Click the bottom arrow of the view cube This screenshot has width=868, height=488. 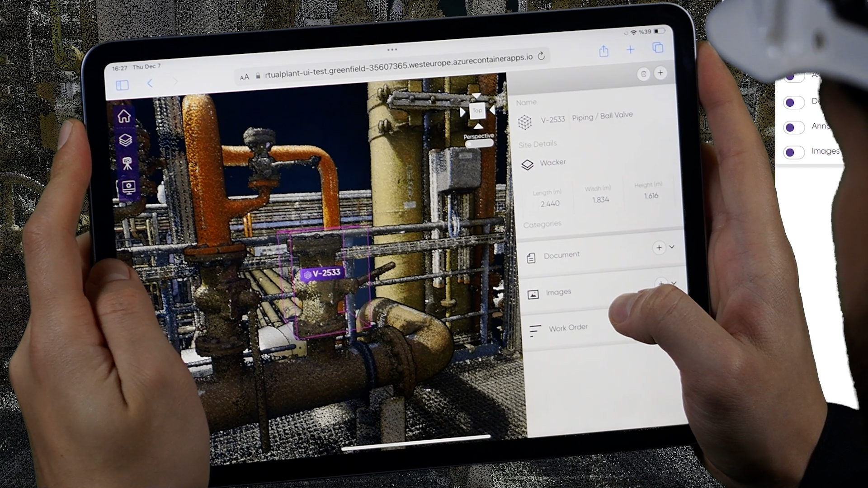pos(478,126)
